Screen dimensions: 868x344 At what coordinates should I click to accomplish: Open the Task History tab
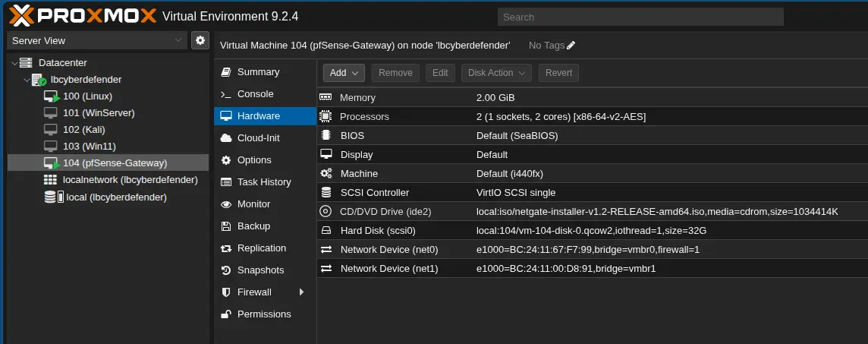(265, 182)
